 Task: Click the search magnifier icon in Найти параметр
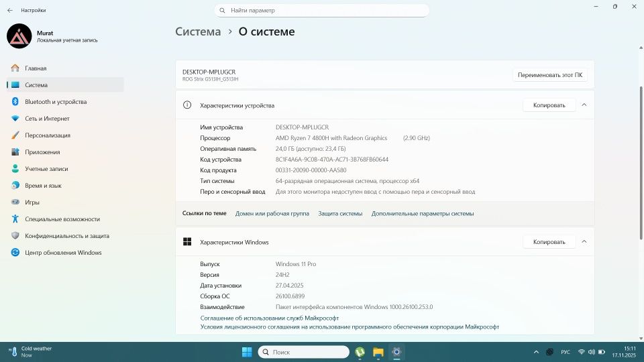(222, 11)
